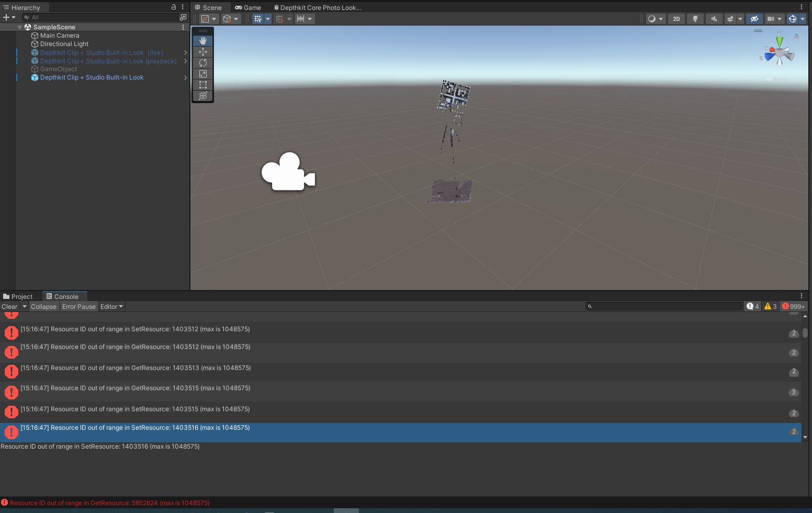Select the Scale tool in Scene
Image resolution: width=812 pixels, height=513 pixels.
203,74
